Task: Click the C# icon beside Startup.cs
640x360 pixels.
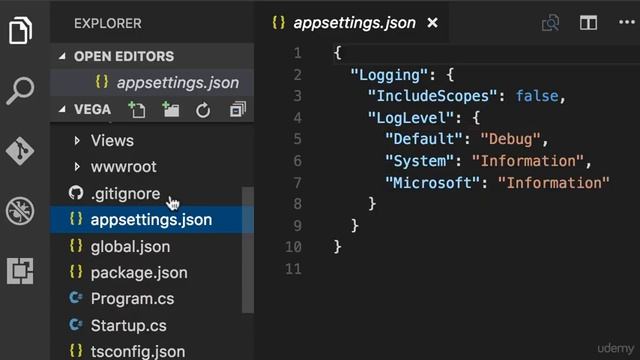Action: [x=76, y=324]
